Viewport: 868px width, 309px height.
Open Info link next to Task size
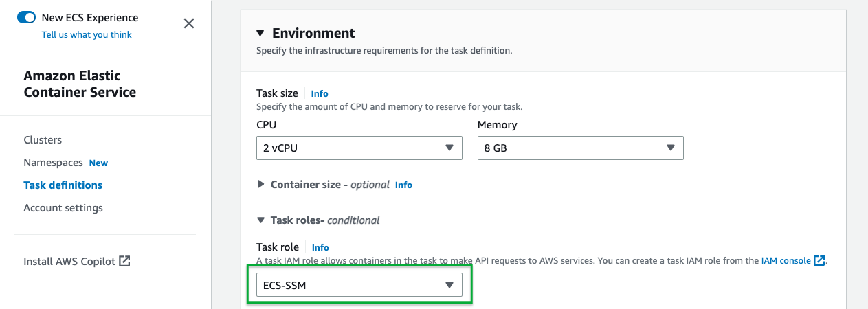[x=320, y=93]
